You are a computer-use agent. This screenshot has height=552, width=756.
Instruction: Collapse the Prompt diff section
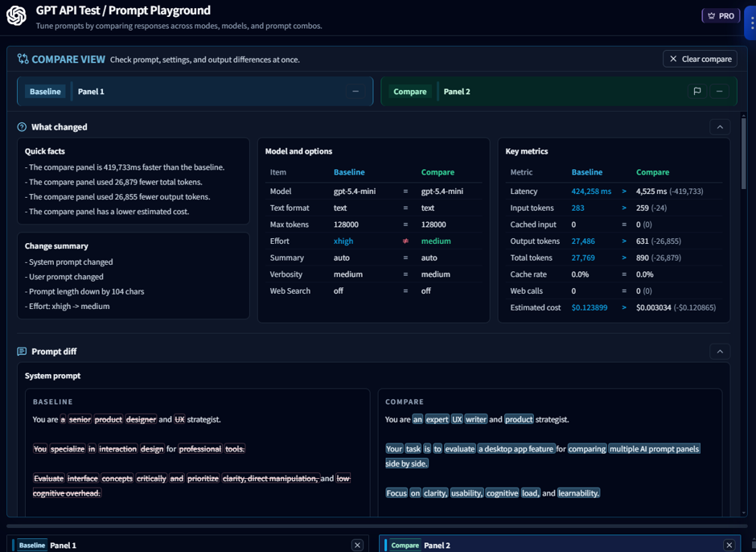point(720,352)
